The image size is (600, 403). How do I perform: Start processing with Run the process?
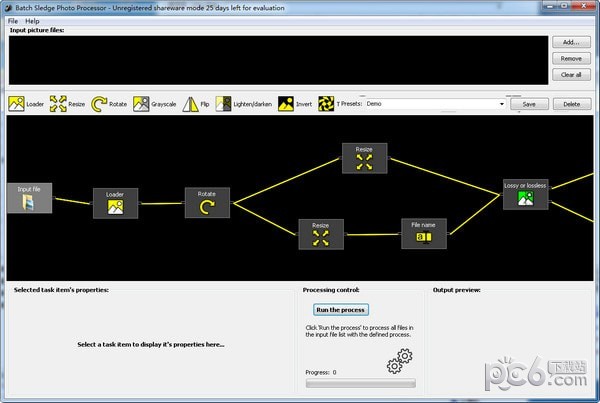341,310
